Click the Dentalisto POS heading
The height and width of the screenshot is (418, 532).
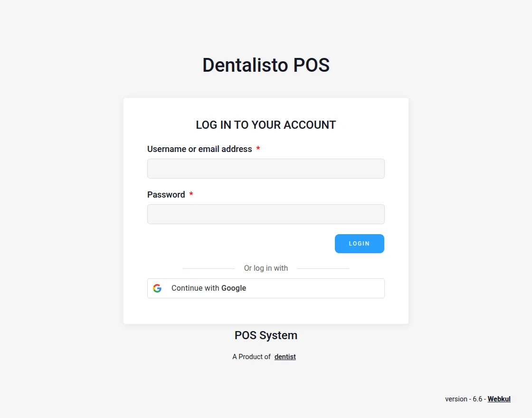[266, 65]
